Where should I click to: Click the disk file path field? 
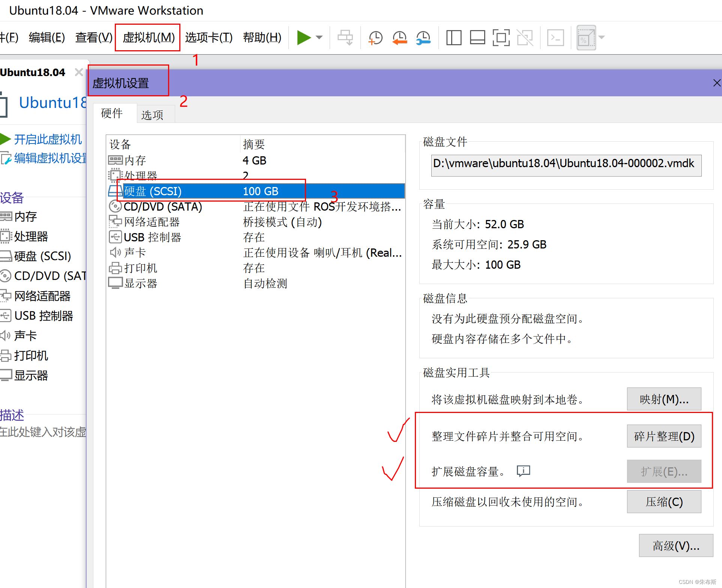(566, 165)
